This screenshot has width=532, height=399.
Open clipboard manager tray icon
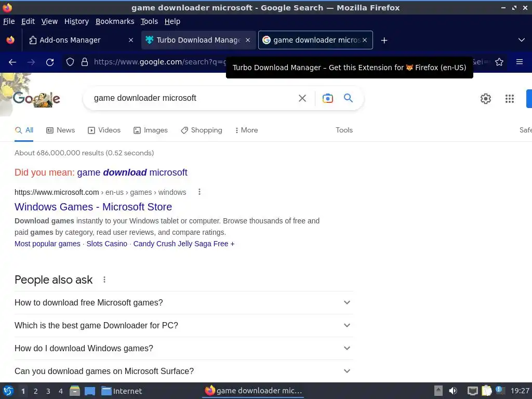(x=486, y=391)
